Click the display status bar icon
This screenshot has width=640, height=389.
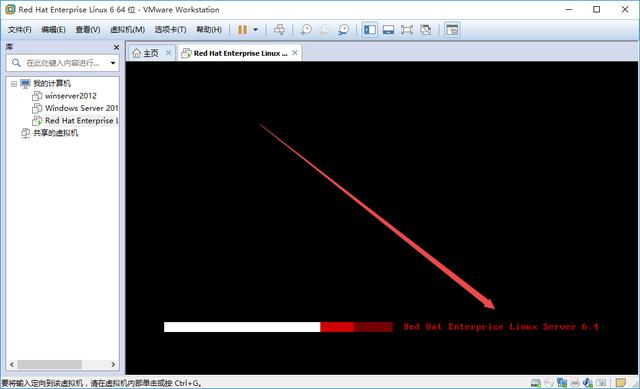coord(601,382)
